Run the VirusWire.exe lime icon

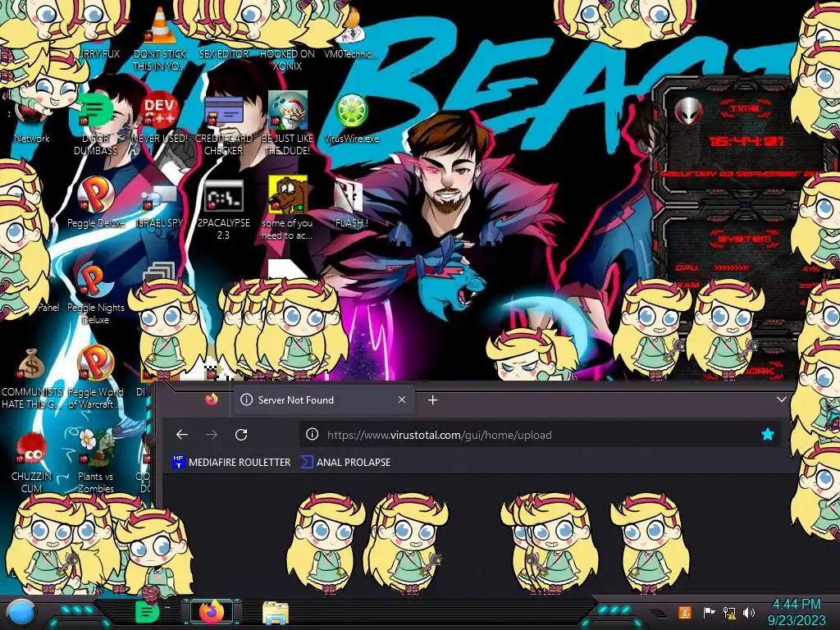[351, 119]
